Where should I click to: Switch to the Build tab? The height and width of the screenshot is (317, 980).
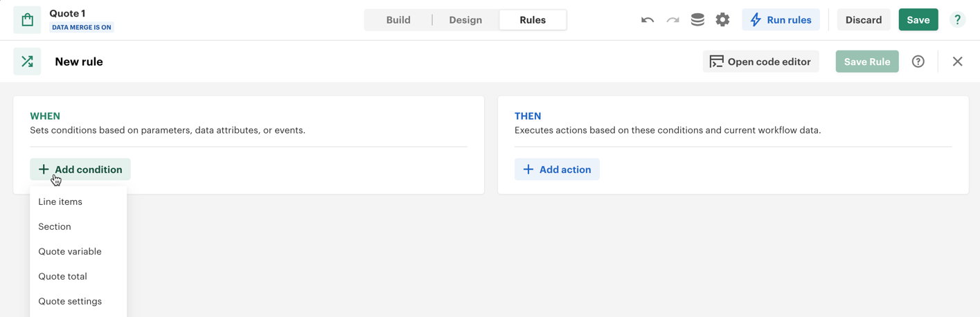coord(398,20)
